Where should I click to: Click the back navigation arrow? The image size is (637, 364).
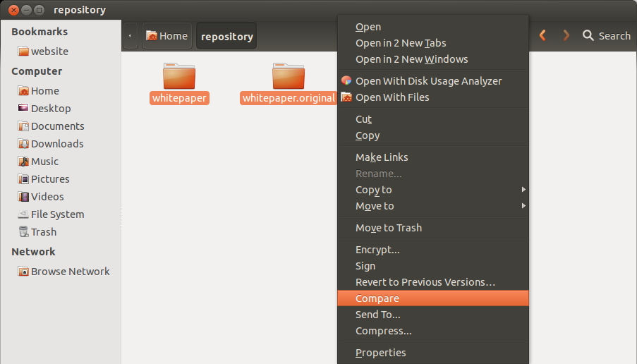click(542, 35)
